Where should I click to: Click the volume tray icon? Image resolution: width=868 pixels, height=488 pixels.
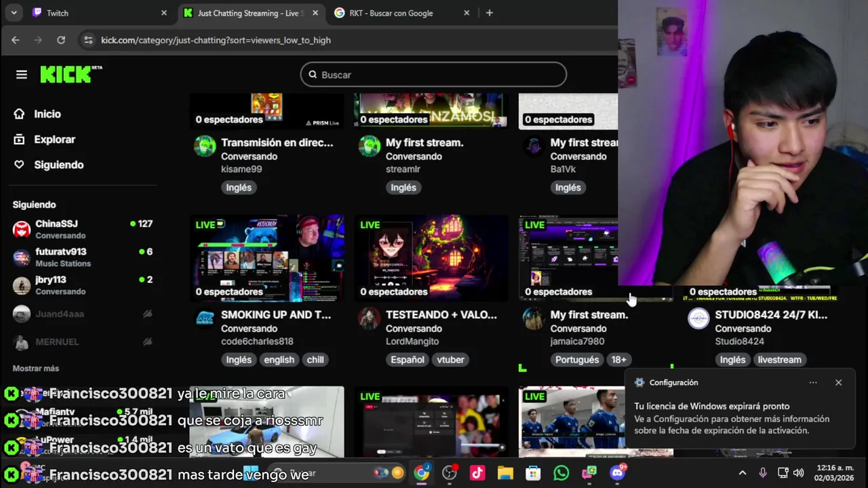pyautogui.click(x=799, y=473)
